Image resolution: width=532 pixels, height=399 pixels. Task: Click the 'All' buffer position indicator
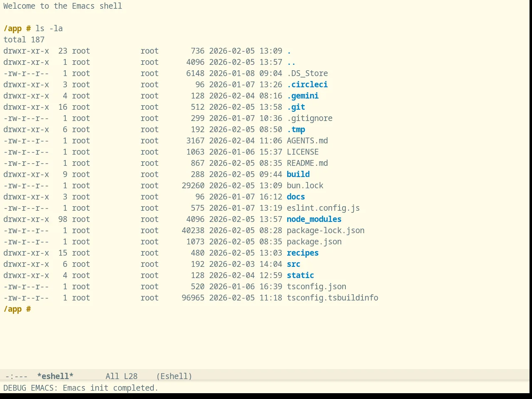(112, 376)
